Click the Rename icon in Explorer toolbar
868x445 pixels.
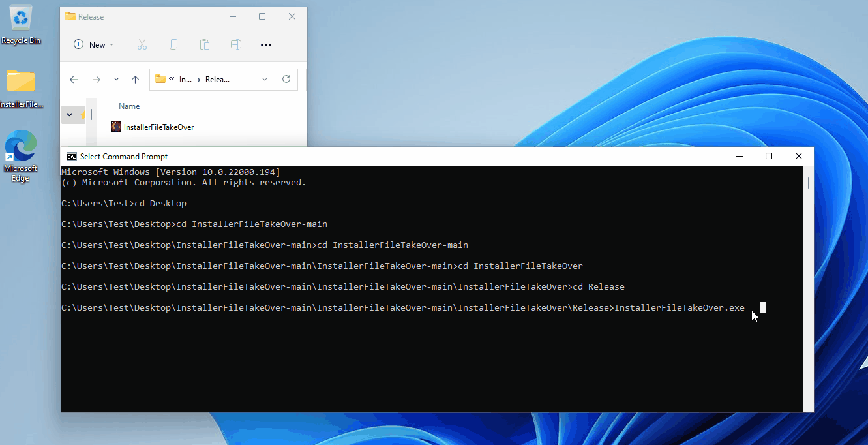pos(236,44)
